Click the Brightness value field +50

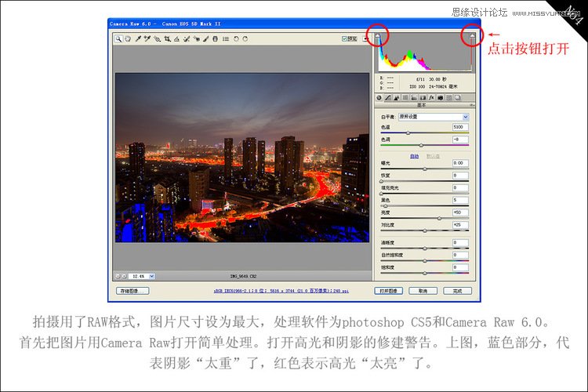pos(460,212)
